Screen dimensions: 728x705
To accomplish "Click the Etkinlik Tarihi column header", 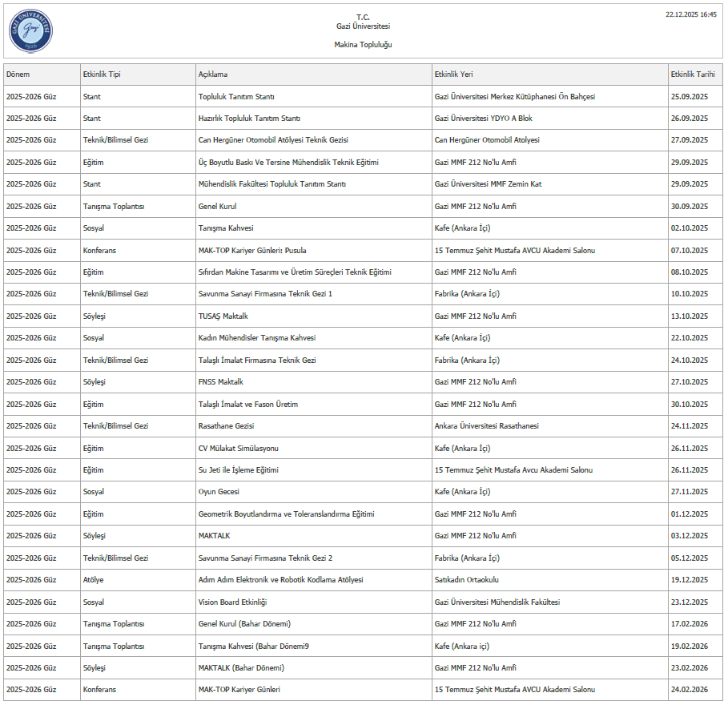I will (x=692, y=75).
